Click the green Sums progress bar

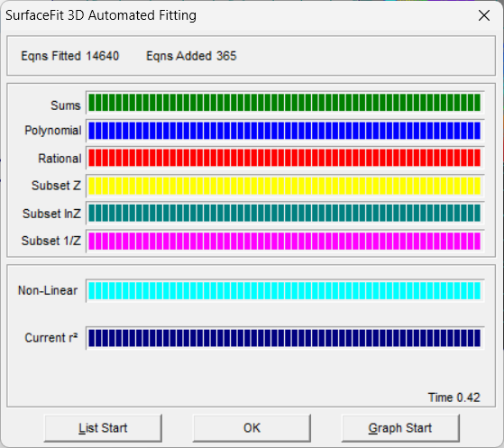285,103
